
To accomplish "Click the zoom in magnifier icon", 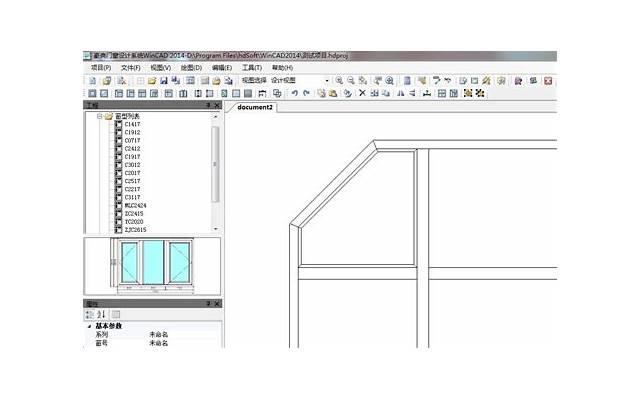I will click(340, 80).
